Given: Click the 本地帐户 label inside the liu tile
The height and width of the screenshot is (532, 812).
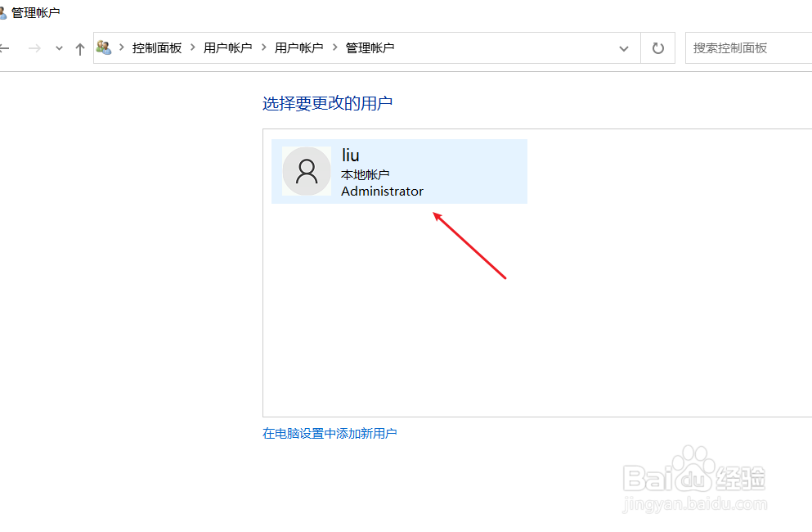Looking at the screenshot, I should pyautogui.click(x=365, y=174).
